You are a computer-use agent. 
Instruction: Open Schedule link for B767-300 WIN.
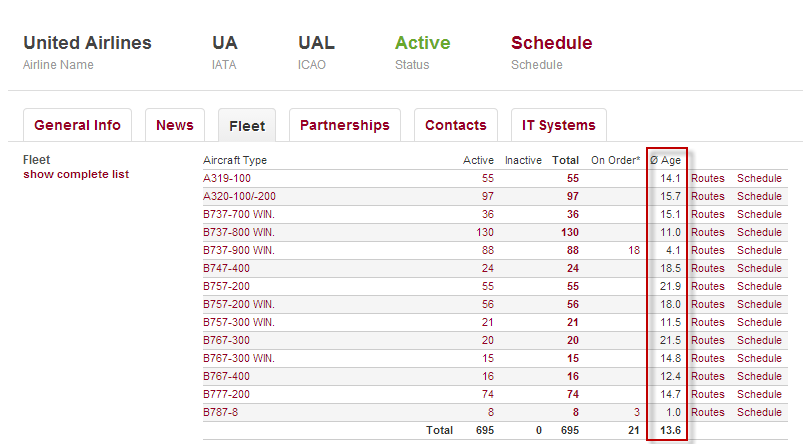pyautogui.click(x=759, y=358)
